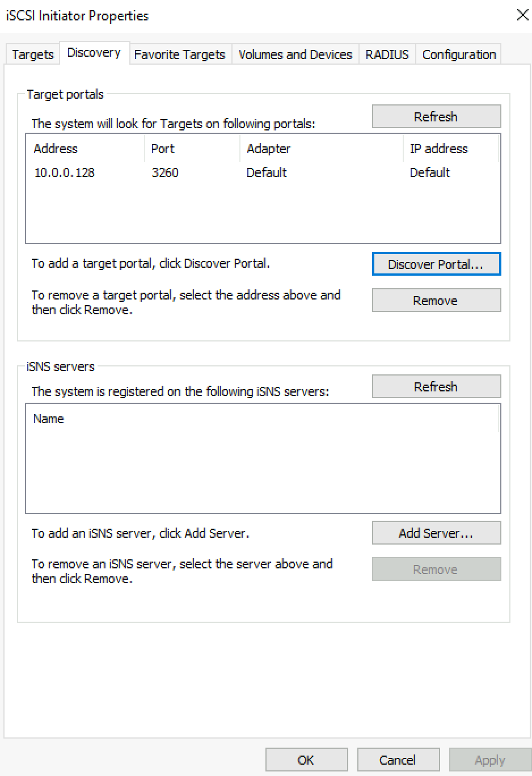Image resolution: width=532 pixels, height=776 pixels.
Task: Open the Favorite Targets tab
Action: (179, 54)
